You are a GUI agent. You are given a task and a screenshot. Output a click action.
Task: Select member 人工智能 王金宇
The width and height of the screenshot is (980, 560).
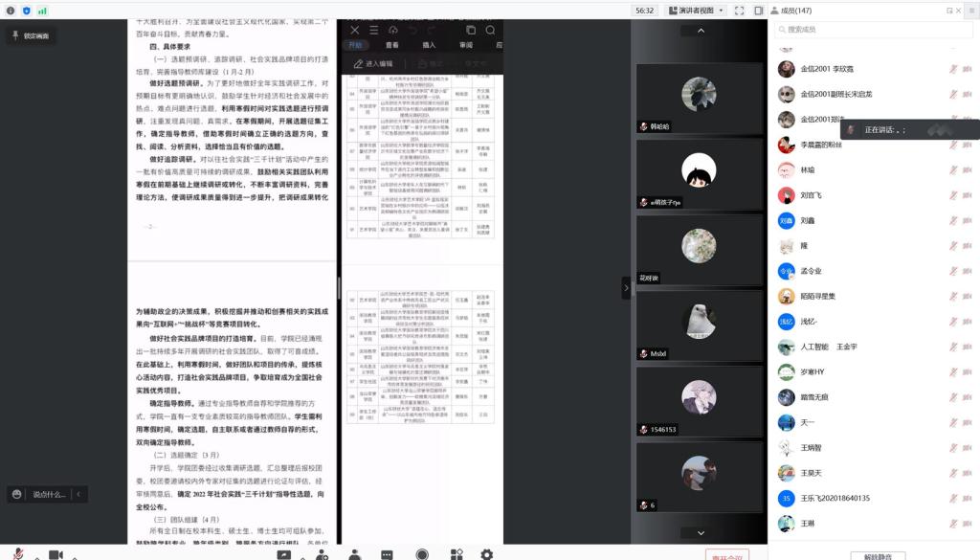(x=875, y=347)
